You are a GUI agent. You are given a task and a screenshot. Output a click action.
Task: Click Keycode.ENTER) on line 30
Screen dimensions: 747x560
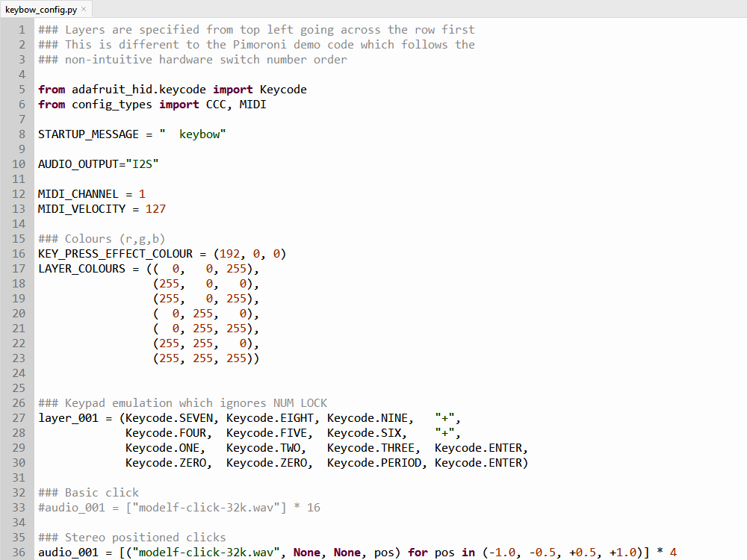coord(481,463)
